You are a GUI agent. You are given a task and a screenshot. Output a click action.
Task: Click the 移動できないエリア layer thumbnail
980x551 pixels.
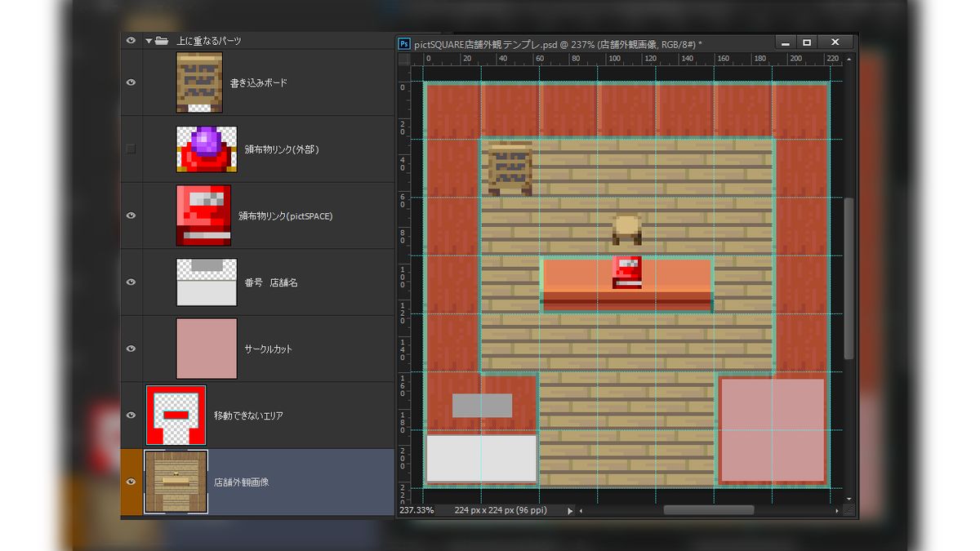pyautogui.click(x=176, y=415)
